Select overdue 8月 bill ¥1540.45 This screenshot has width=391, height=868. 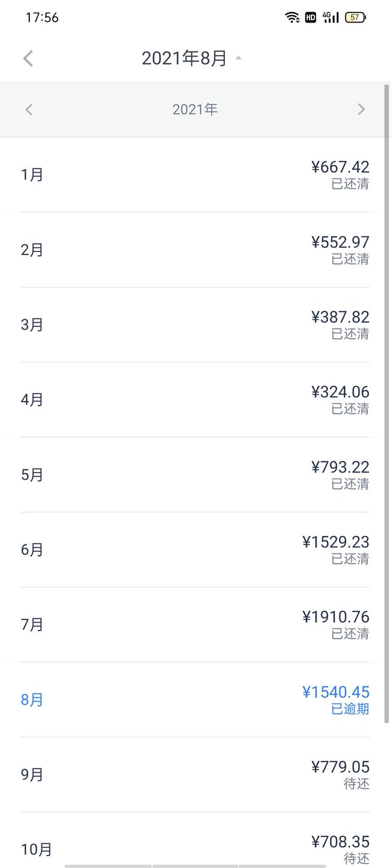(195, 700)
